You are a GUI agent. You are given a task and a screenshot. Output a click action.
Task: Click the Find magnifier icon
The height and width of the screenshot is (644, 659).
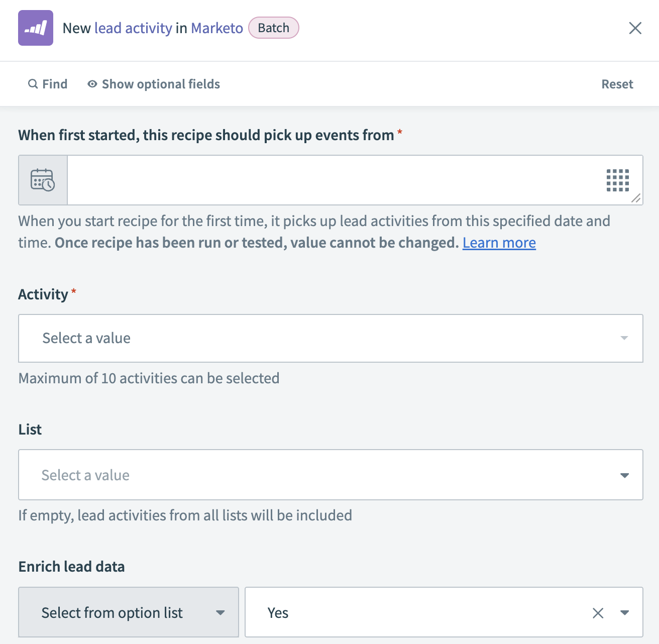[33, 84]
